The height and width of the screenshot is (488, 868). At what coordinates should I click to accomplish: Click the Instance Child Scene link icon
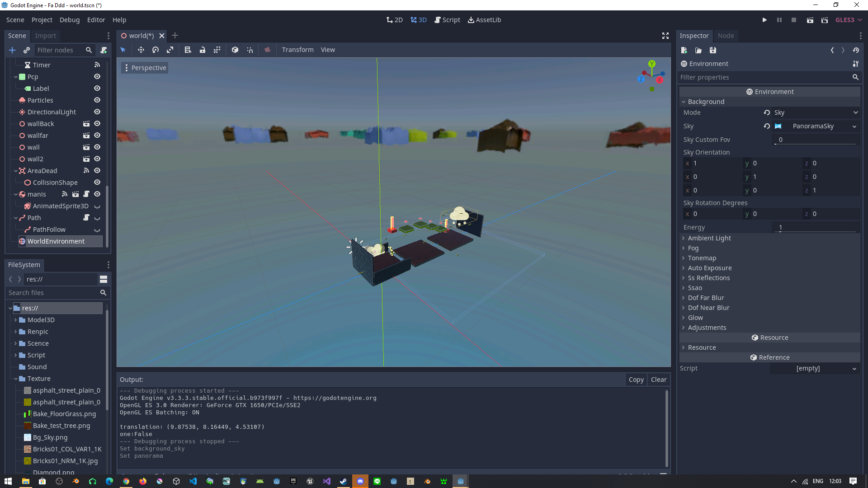[27, 50]
